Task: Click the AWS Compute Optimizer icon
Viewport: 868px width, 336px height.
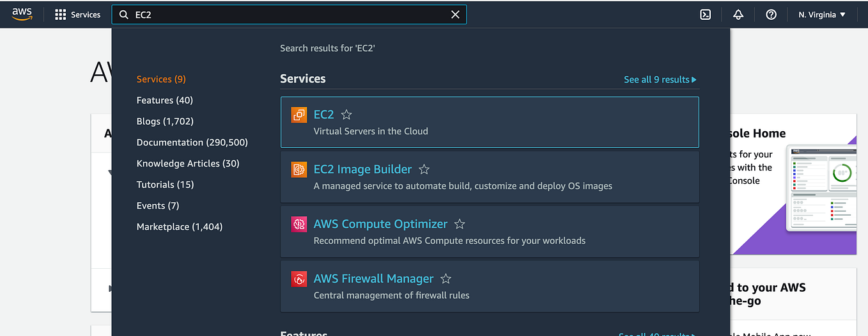Action: (299, 225)
